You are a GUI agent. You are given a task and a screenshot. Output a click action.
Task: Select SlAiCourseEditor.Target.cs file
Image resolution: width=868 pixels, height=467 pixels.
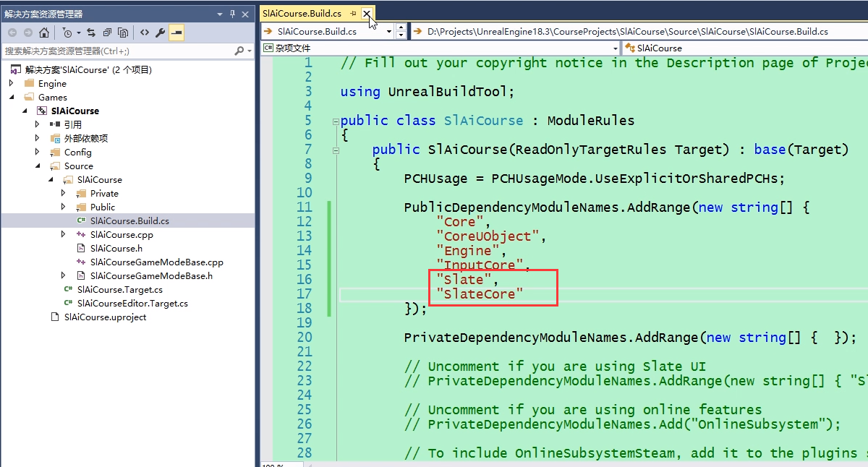pyautogui.click(x=132, y=303)
